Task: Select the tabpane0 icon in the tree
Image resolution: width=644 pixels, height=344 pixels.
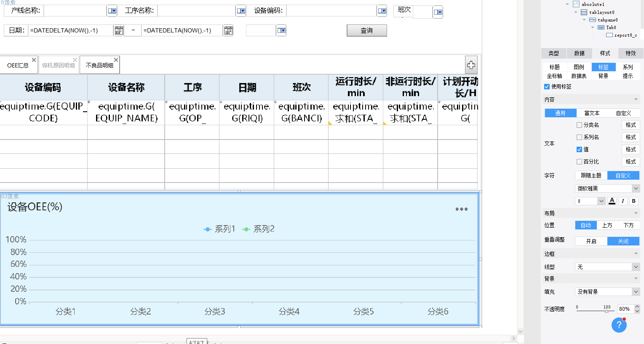Action: pyautogui.click(x=593, y=20)
